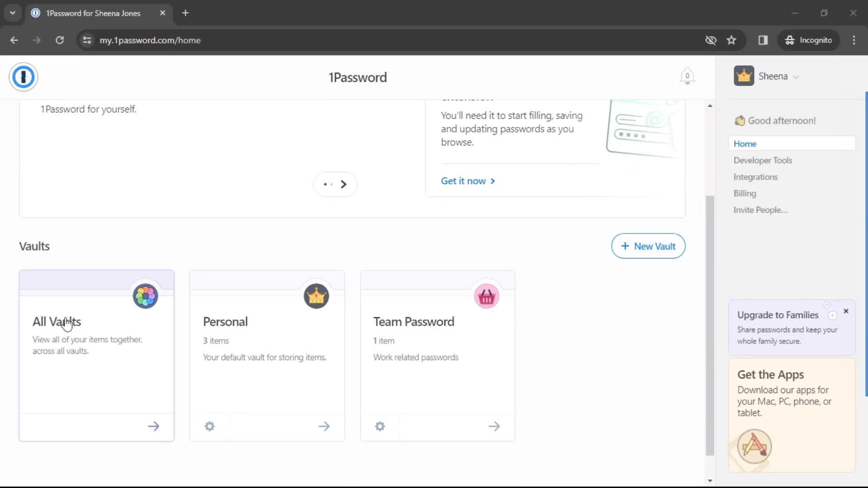
Task: Switch to the Billing section
Action: tap(745, 193)
